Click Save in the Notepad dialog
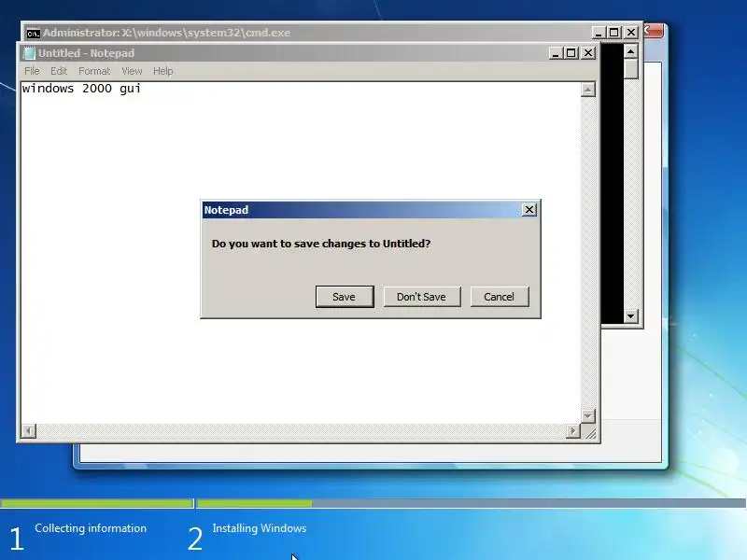The width and height of the screenshot is (747, 560). pos(345,297)
